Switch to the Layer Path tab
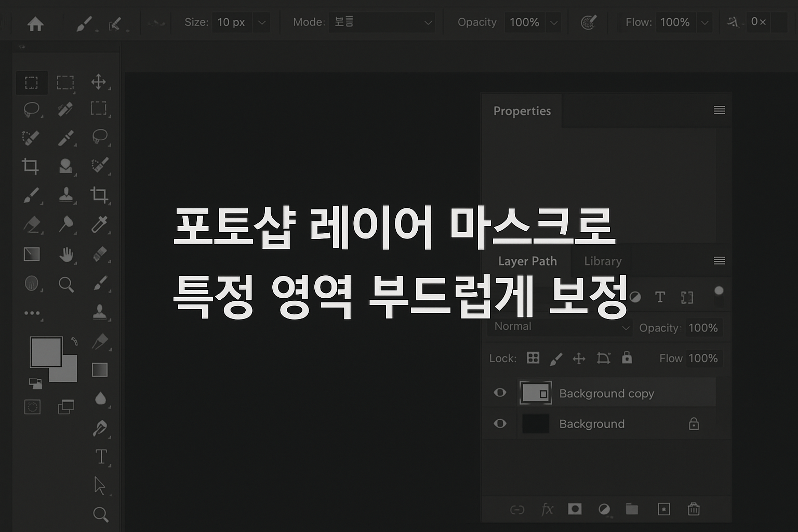The width and height of the screenshot is (798, 532). tap(527, 261)
